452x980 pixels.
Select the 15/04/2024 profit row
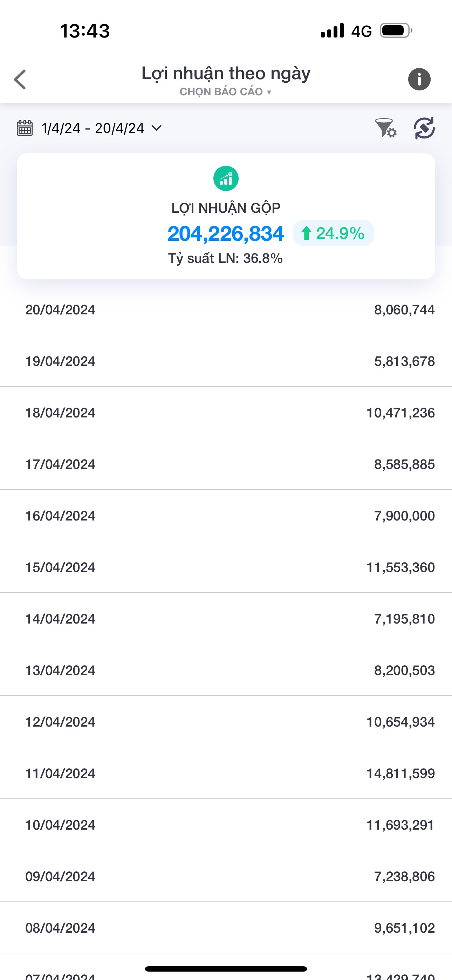coord(226,567)
